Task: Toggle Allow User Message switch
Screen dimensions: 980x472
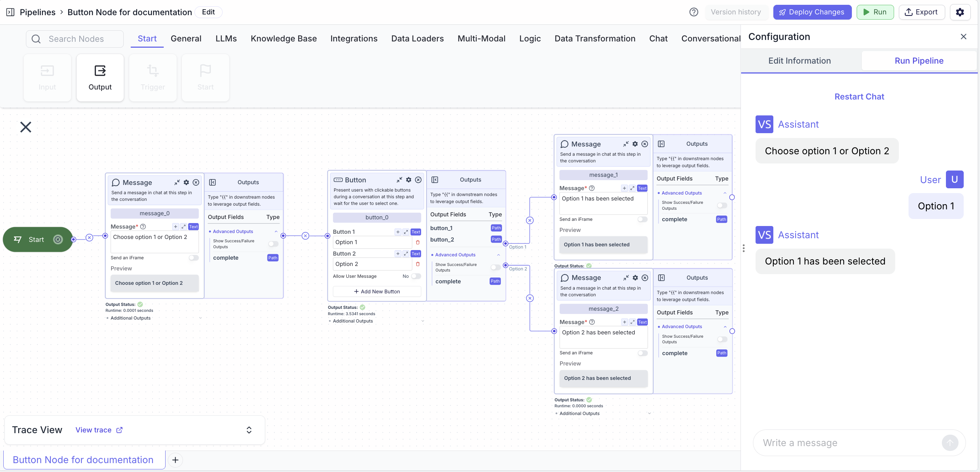Action: [x=416, y=276]
